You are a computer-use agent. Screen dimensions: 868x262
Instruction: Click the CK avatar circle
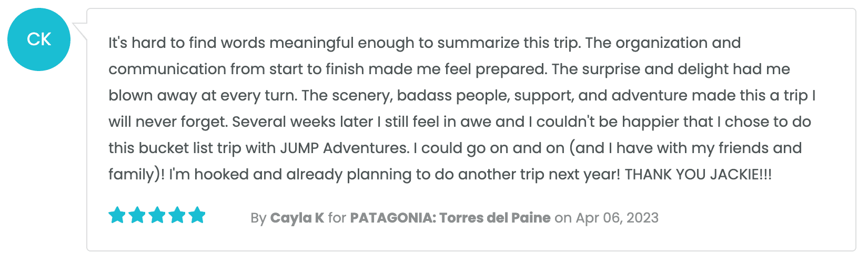[39, 39]
